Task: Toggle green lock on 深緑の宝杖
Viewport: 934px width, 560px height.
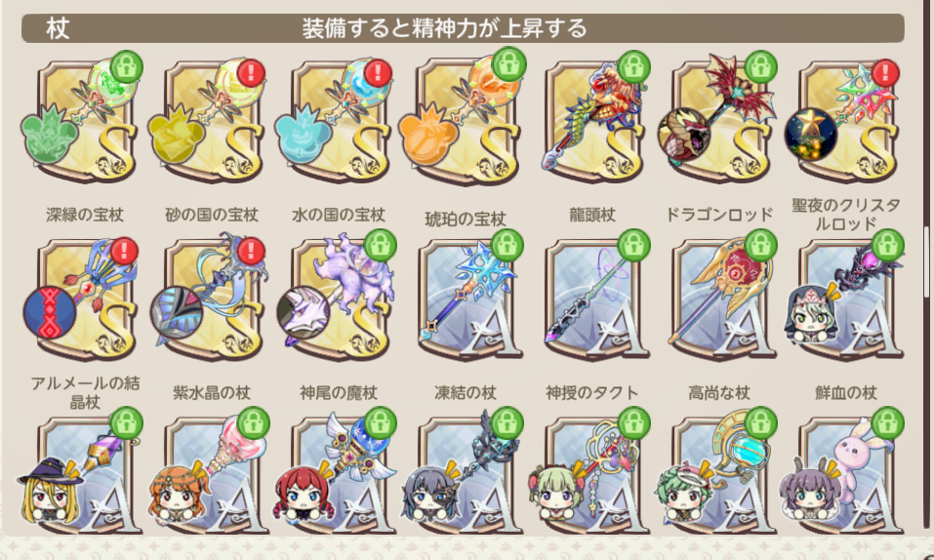Action: point(126,67)
